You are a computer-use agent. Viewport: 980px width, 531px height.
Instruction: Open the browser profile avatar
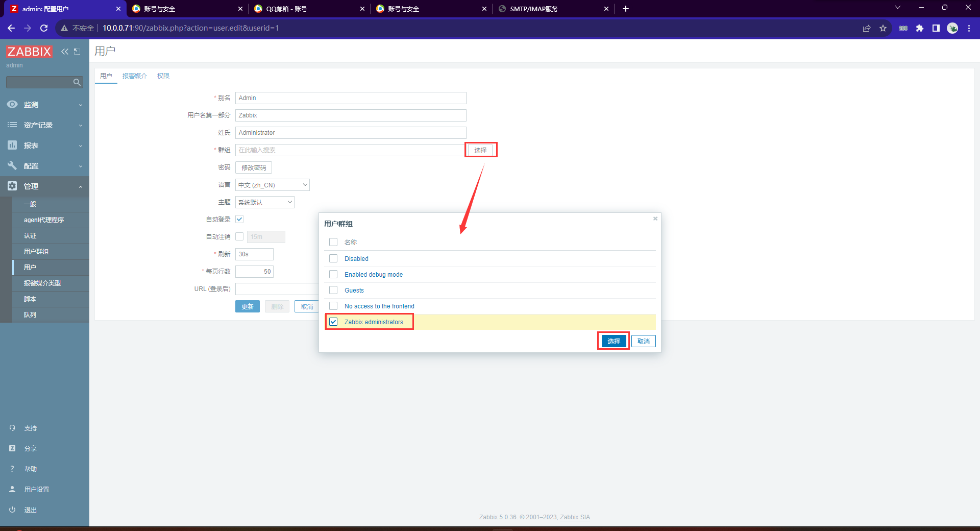pos(952,28)
